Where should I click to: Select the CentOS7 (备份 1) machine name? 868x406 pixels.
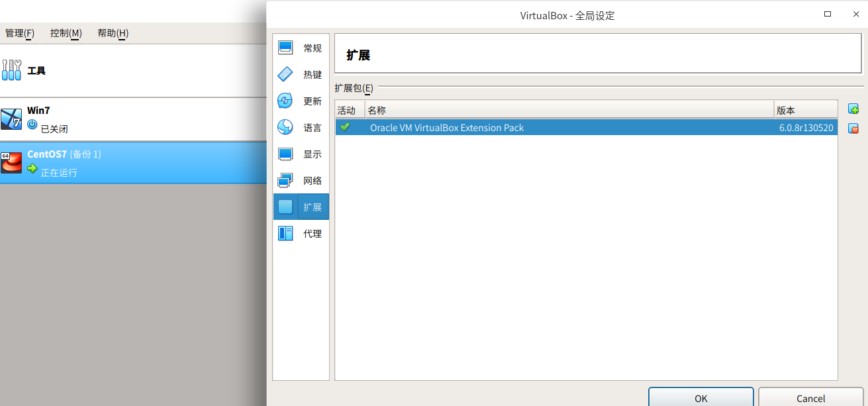64,154
